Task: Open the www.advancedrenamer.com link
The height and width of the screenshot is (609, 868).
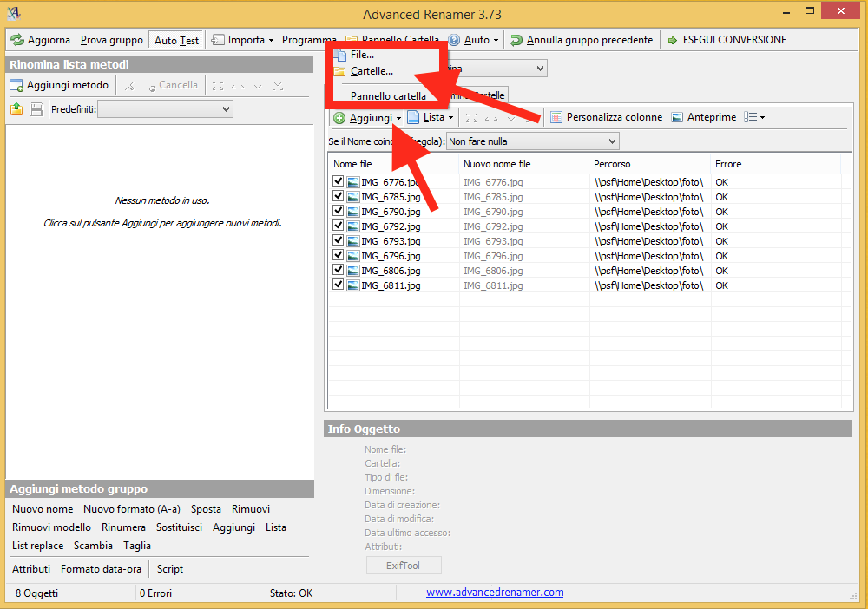Action: (x=495, y=592)
